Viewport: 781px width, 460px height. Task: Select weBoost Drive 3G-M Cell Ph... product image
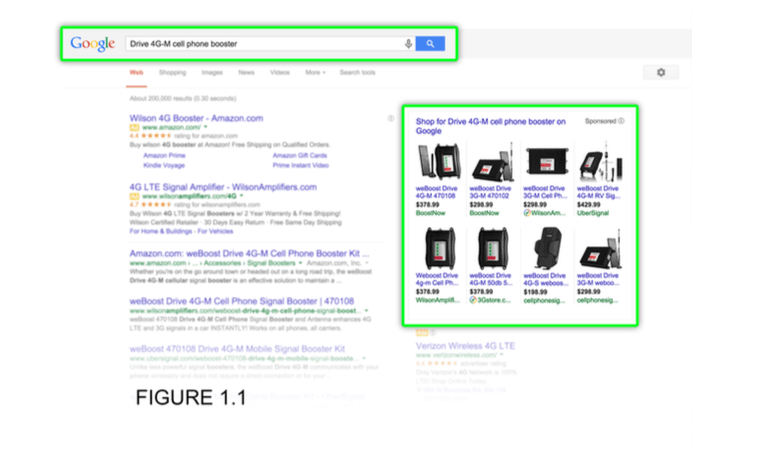pyautogui.click(x=546, y=162)
